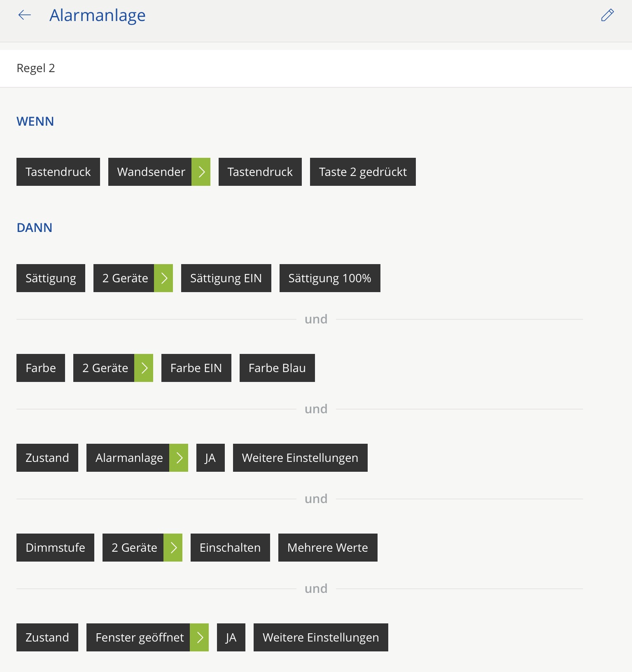This screenshot has height=672, width=632.
Task: Toggle the JA state for Alarmanlage
Action: coord(210,458)
